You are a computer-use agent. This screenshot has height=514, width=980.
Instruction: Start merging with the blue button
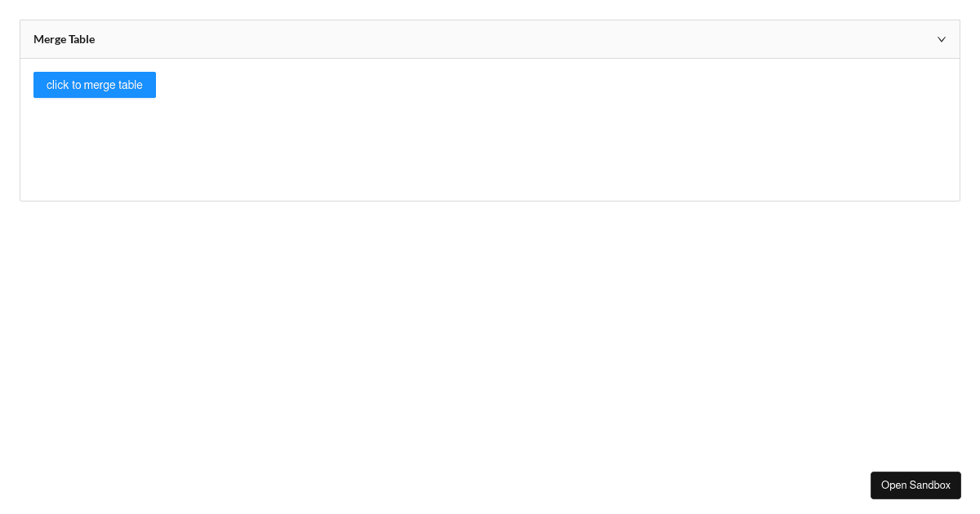click(95, 85)
